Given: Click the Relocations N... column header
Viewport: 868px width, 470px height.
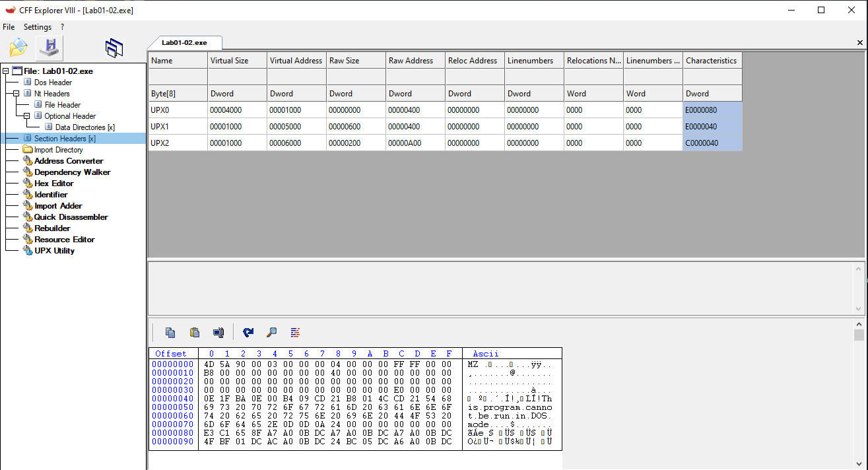Looking at the screenshot, I should pyautogui.click(x=593, y=60).
